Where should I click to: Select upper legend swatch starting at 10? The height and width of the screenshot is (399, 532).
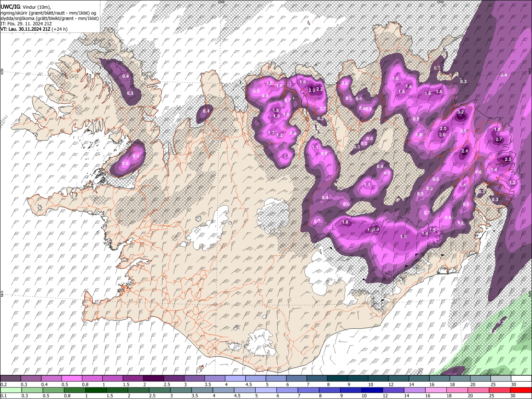click(378, 379)
